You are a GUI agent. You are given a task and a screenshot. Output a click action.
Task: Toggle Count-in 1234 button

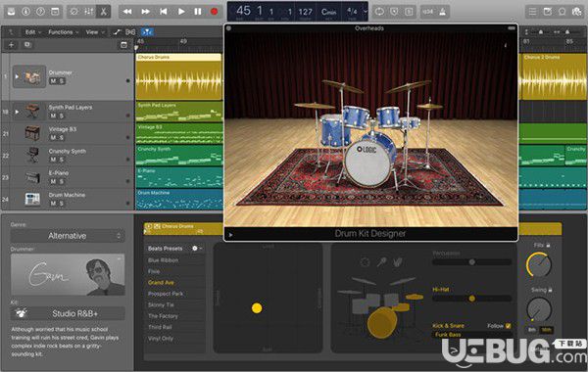tap(428, 12)
